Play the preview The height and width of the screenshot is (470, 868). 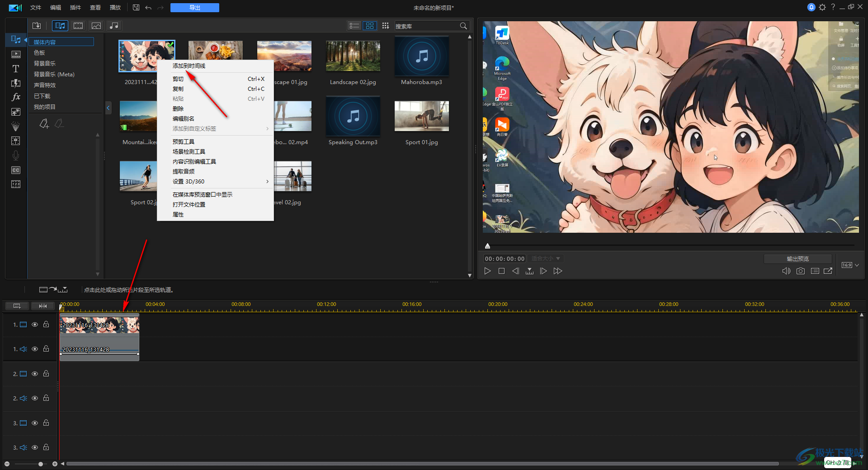[487, 271]
